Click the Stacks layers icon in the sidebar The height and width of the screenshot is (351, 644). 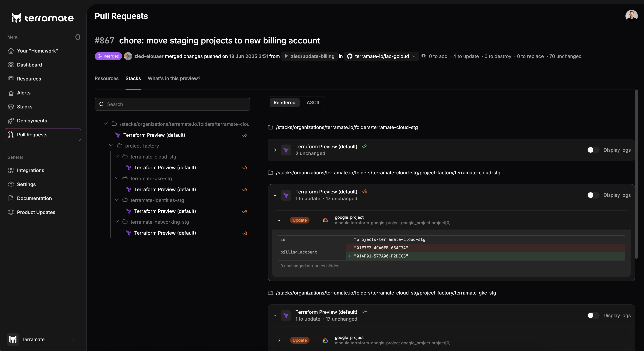(11, 107)
